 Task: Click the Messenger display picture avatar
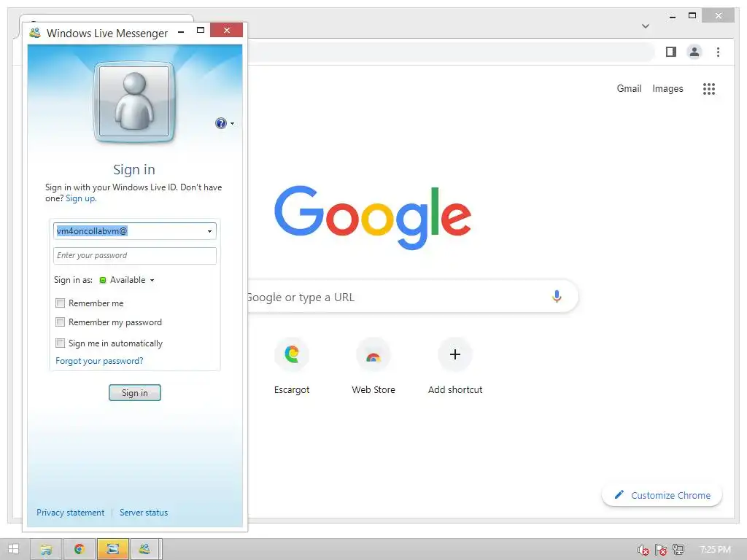134,101
